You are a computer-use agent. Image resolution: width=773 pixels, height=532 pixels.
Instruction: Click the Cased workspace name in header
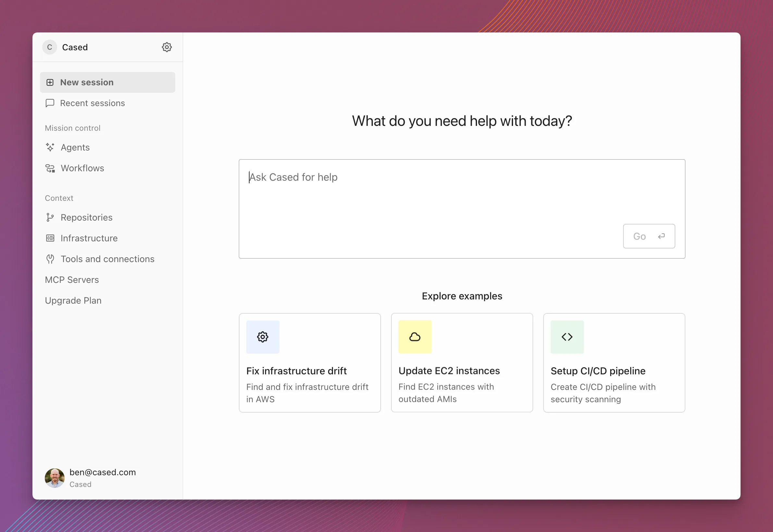click(75, 47)
